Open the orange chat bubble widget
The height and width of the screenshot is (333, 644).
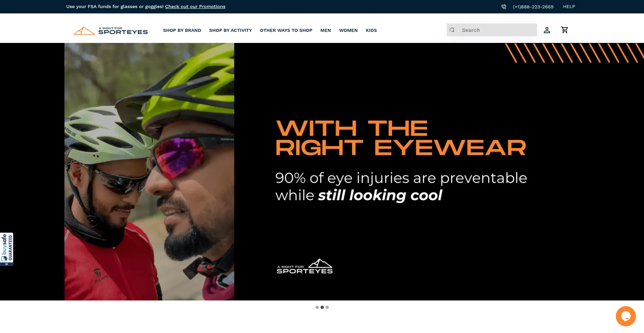626,316
